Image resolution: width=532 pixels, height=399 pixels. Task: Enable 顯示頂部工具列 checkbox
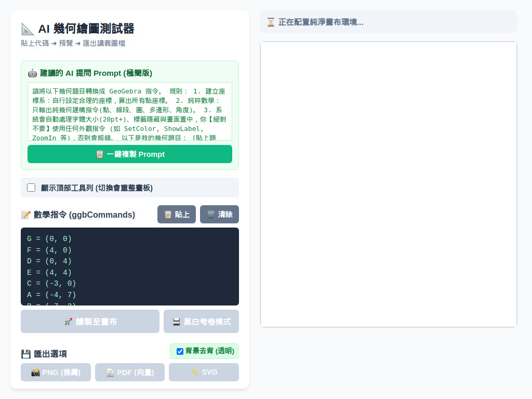tap(31, 188)
